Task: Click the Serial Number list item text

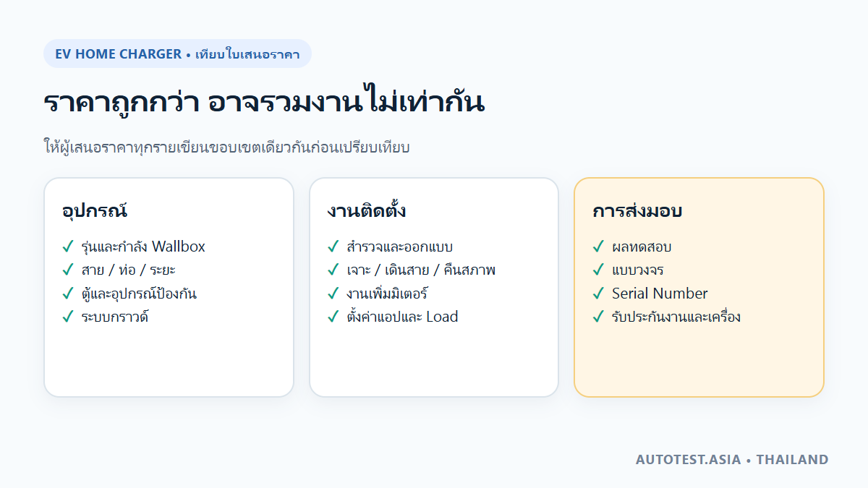Action: (x=660, y=294)
